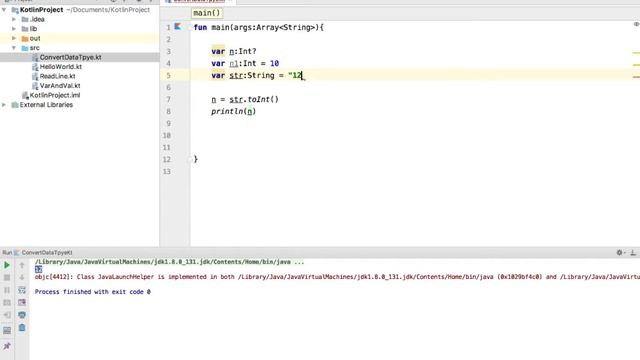Expand the External Libraries node
Image resolution: width=640 pixels, height=360 pixels.
tap(4, 105)
